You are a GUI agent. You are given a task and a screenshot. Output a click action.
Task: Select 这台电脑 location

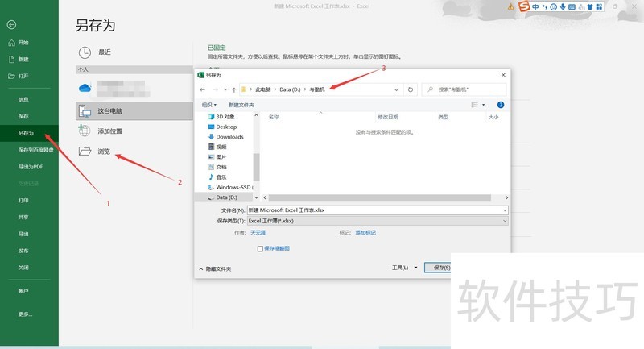pos(134,111)
